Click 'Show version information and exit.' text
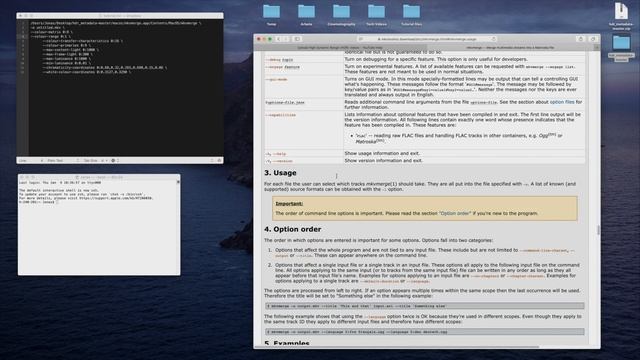 click(x=383, y=161)
